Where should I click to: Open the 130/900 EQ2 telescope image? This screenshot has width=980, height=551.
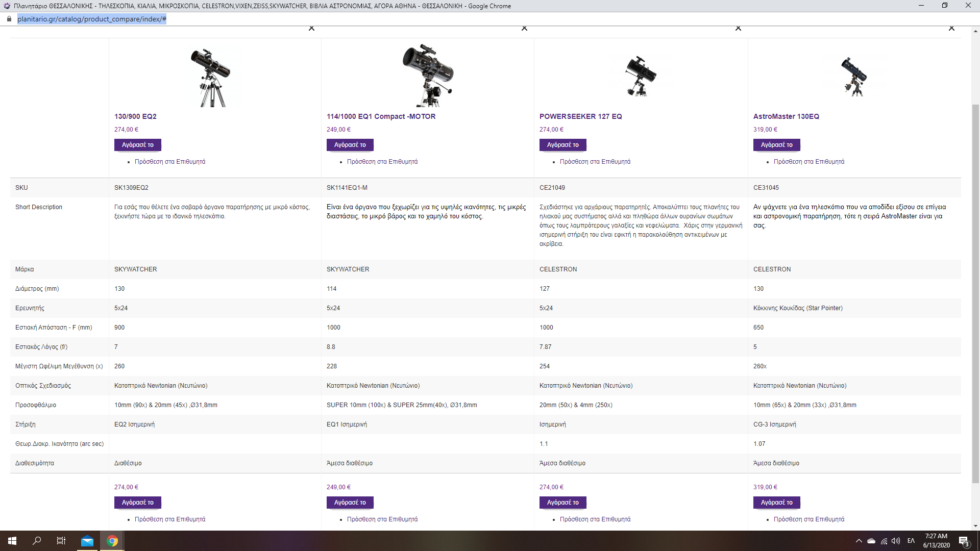click(212, 77)
